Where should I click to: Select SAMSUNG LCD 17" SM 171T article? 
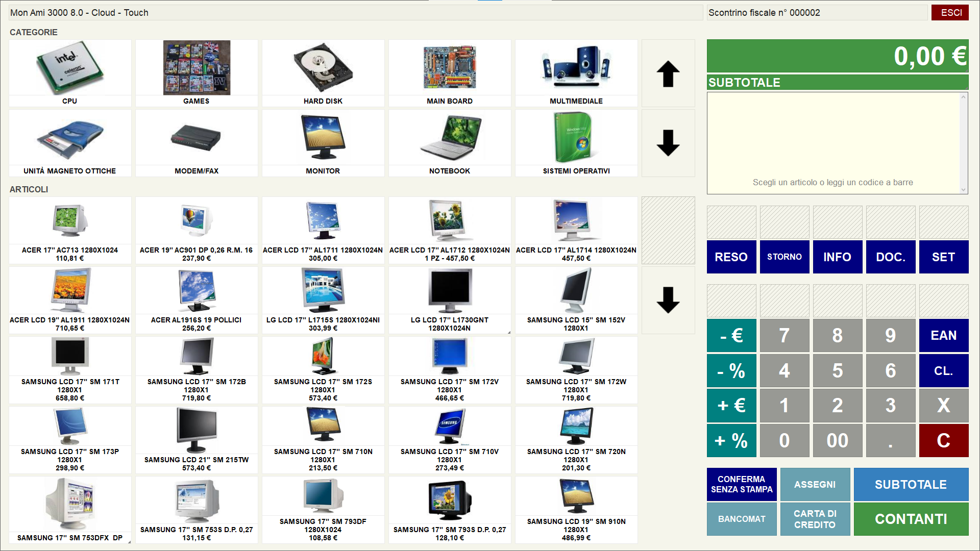click(70, 370)
